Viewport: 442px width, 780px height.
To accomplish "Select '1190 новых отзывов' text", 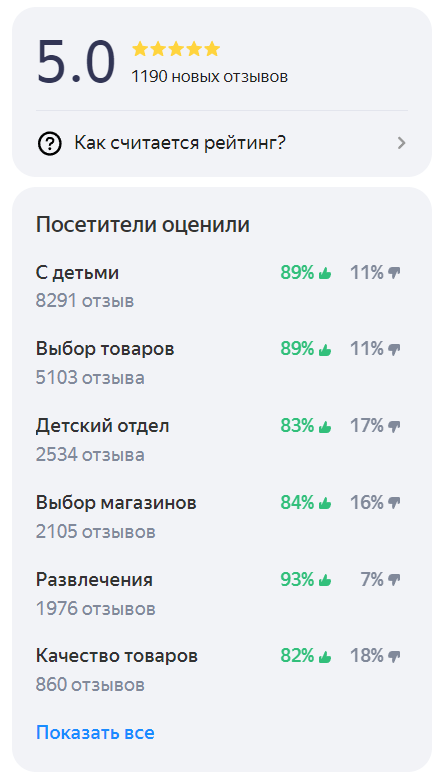I will (210, 77).
